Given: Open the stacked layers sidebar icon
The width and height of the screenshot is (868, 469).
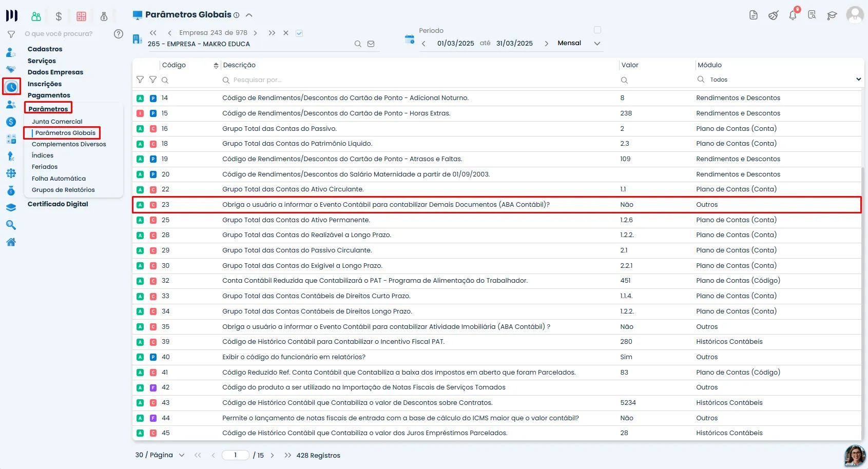Looking at the screenshot, I should pyautogui.click(x=11, y=208).
